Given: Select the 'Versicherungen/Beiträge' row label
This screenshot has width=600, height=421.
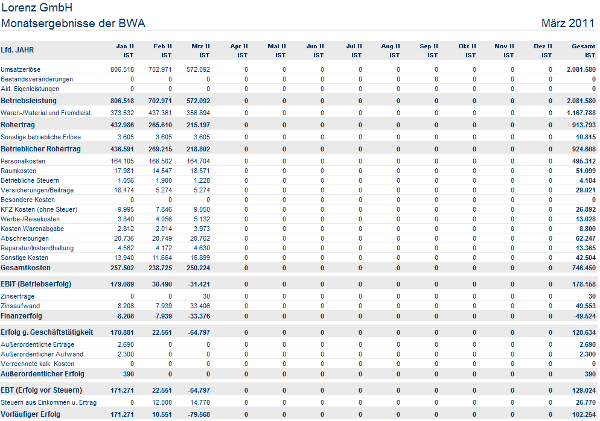Looking at the screenshot, I should coord(37,190).
